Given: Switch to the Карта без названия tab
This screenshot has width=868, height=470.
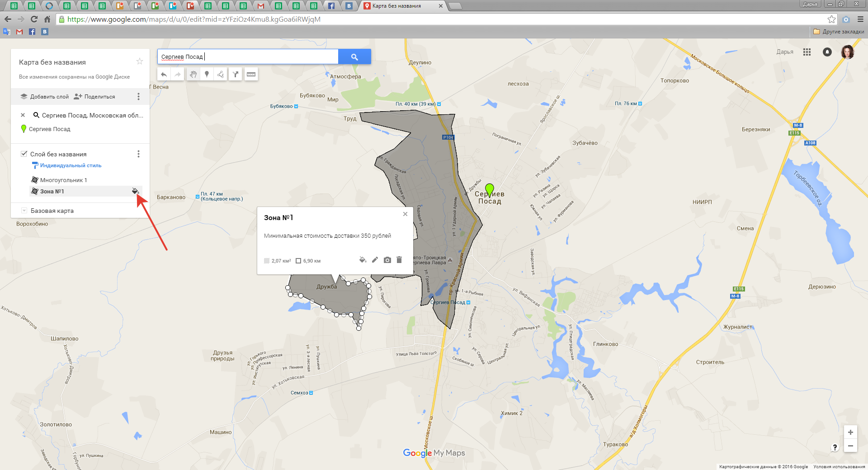Looking at the screenshot, I should click(402, 6).
